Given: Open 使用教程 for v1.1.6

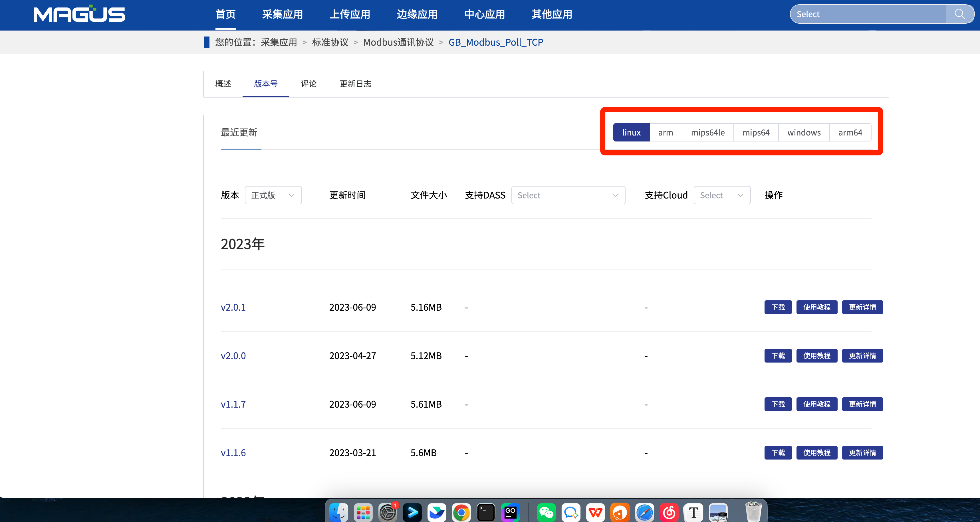Looking at the screenshot, I should coord(817,453).
